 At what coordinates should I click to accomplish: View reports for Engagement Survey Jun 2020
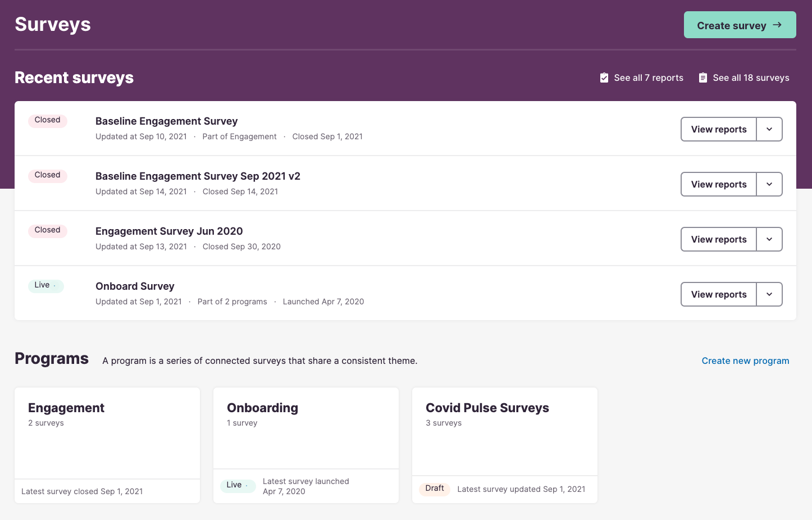719,239
